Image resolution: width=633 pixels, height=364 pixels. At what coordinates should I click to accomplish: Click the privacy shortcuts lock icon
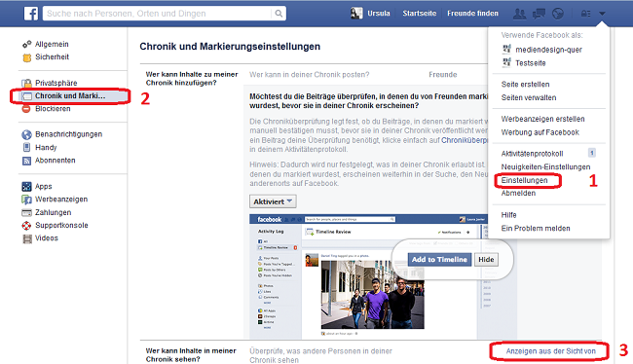[585, 14]
